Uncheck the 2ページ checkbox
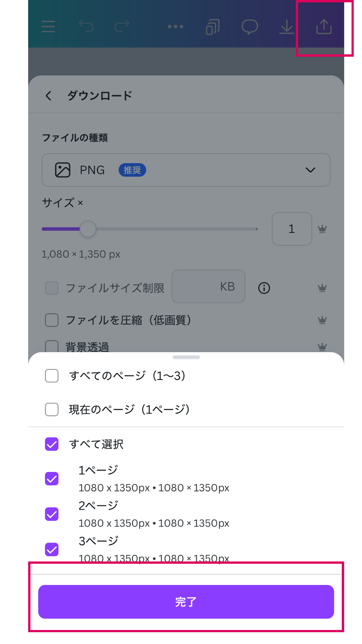362x644 pixels. 52,514
